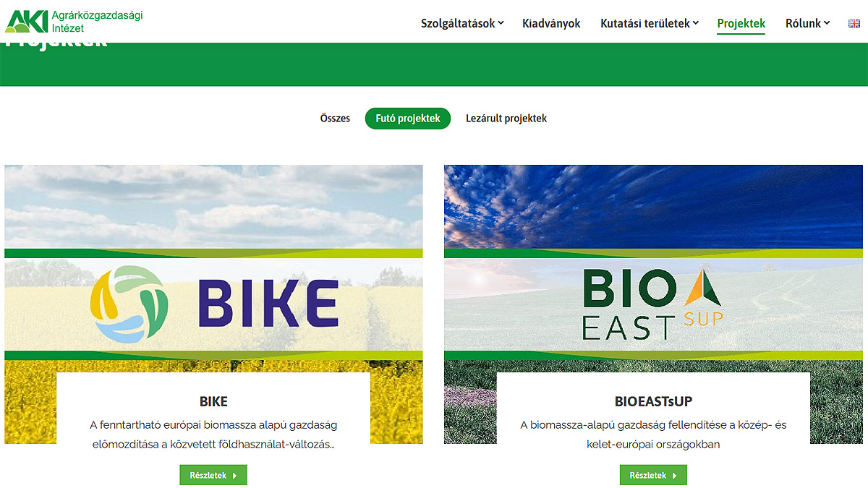Screen dimensions: 868x488
Task: Click the BIKE project logo banner
Action: (x=213, y=304)
